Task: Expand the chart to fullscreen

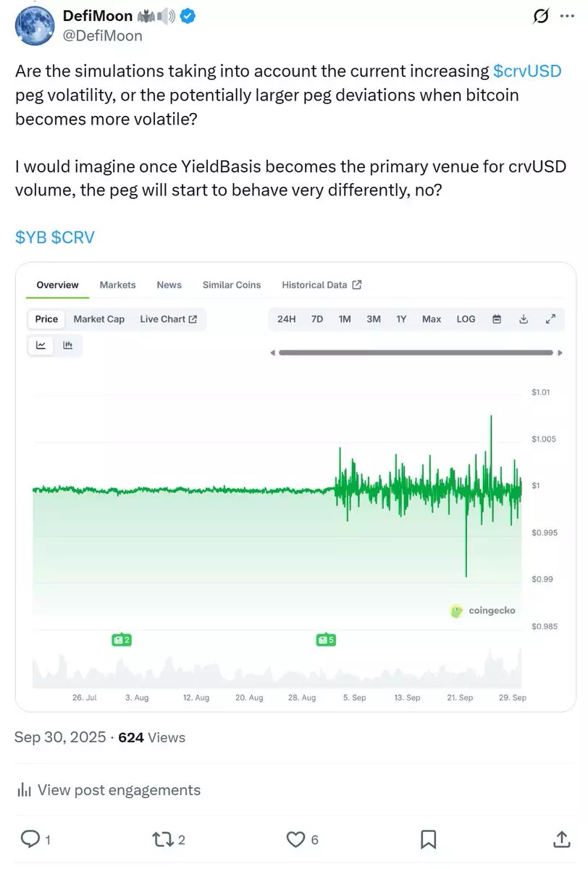Action: pos(550,319)
